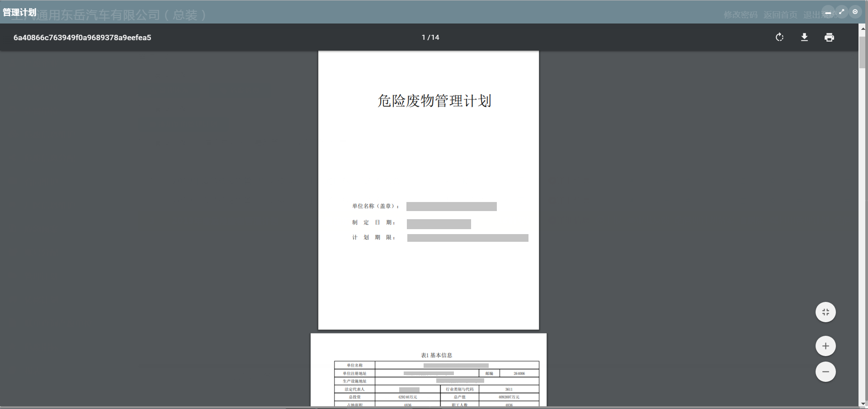Viewport: 868px width, 409px height.
Task: Click the 返回首页 link
Action: point(780,15)
